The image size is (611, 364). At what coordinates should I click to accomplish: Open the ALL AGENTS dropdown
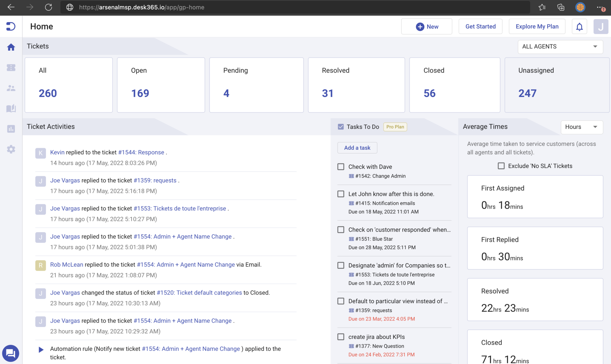click(x=560, y=47)
